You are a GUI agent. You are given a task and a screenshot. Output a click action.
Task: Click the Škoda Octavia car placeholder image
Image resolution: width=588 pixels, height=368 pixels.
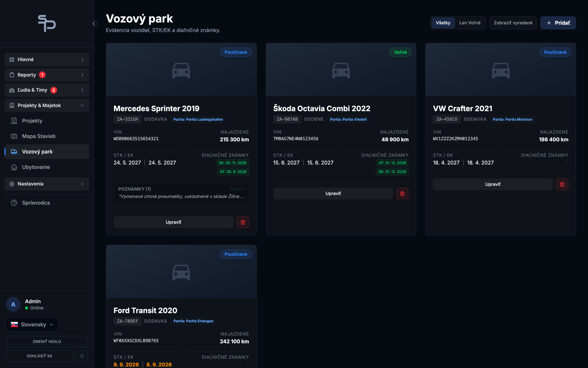pyautogui.click(x=341, y=70)
